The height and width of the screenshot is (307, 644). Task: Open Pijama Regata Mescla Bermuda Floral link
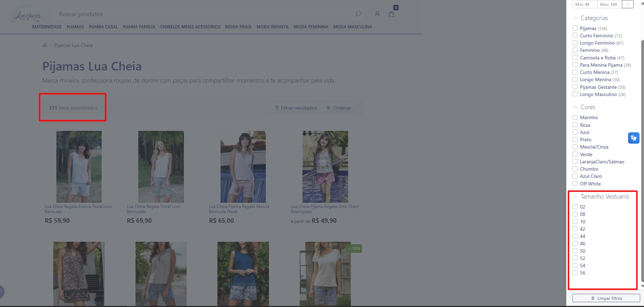click(x=239, y=209)
